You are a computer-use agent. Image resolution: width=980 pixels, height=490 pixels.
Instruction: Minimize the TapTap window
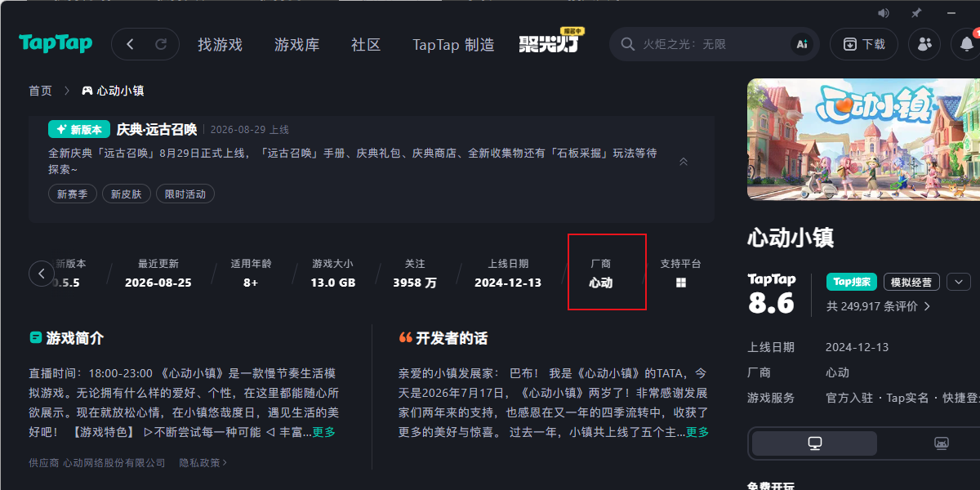(951, 13)
